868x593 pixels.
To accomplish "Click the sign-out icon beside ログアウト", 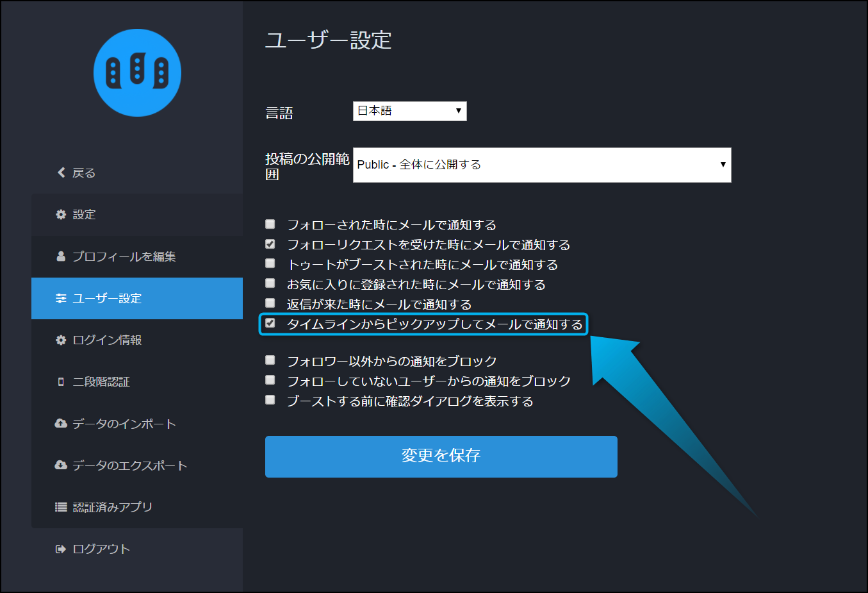I will tap(61, 549).
